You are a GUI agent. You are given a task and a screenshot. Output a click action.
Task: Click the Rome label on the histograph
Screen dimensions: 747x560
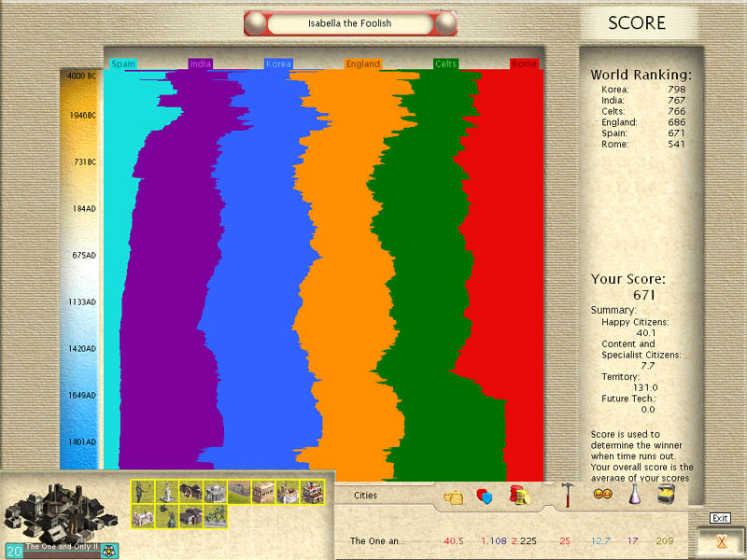(524, 64)
